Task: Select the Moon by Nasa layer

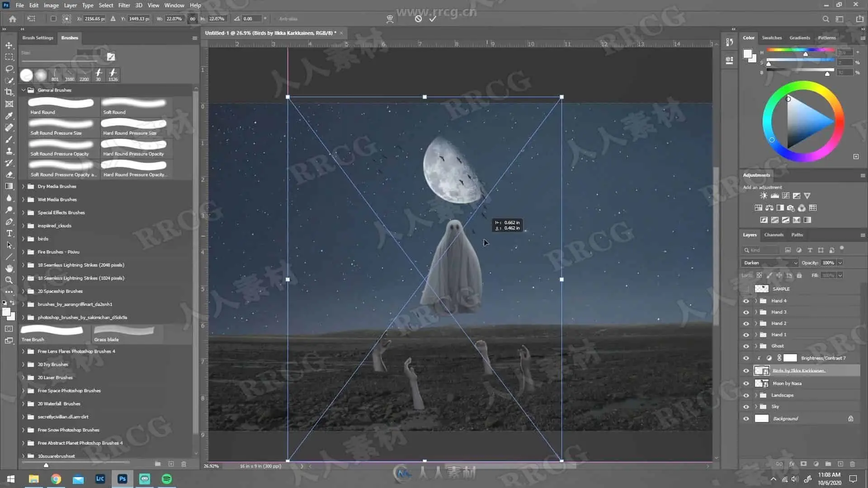Action: click(x=787, y=384)
